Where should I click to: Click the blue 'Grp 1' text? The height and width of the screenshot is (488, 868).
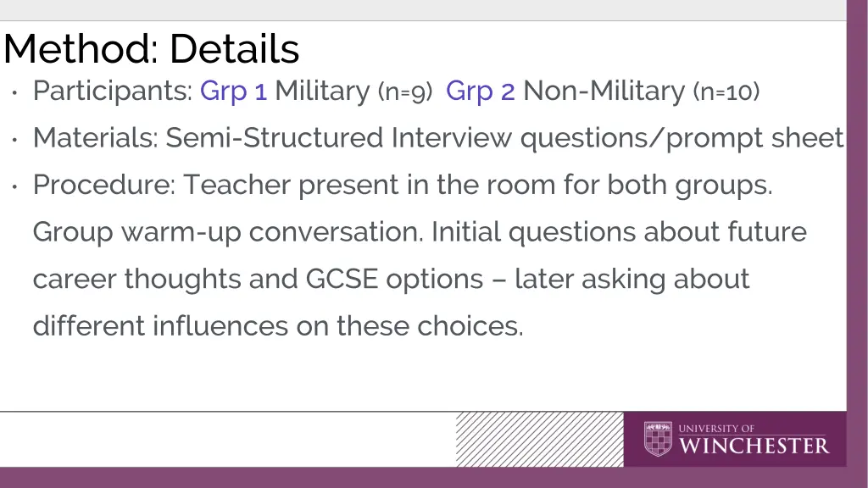point(234,91)
